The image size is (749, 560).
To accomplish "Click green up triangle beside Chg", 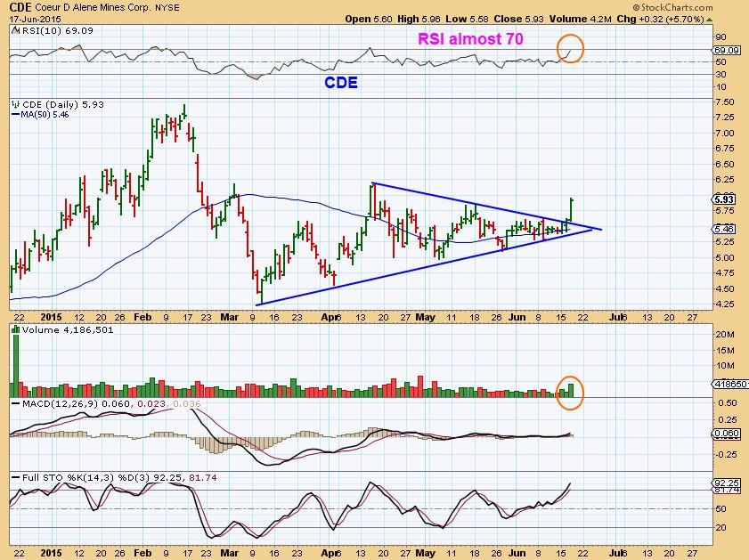I will click(x=709, y=20).
